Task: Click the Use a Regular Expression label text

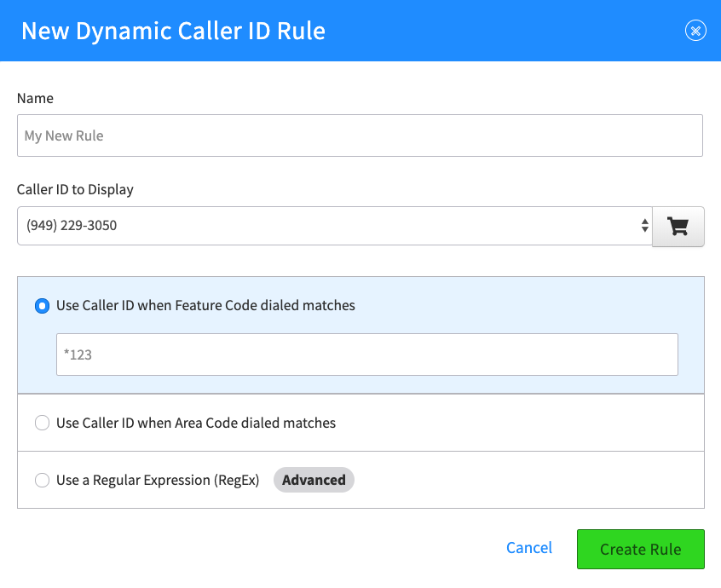Action: [x=158, y=480]
